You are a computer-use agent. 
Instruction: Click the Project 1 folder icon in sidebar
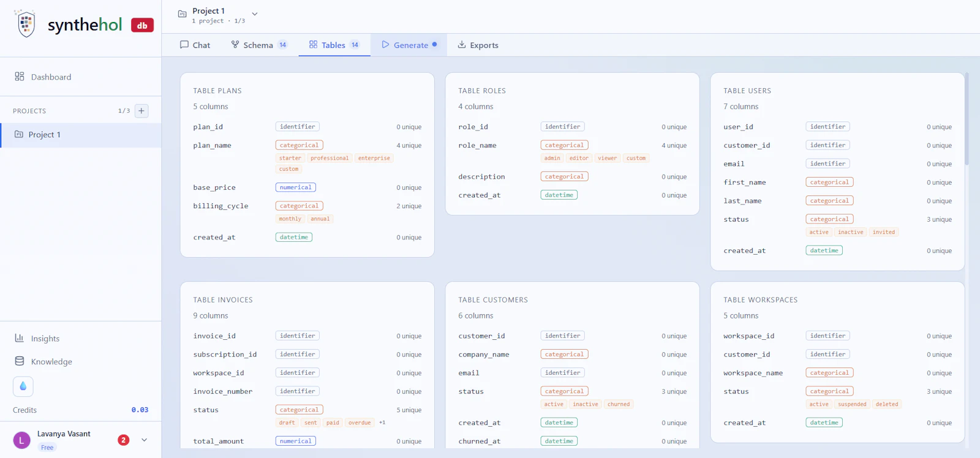click(x=19, y=134)
